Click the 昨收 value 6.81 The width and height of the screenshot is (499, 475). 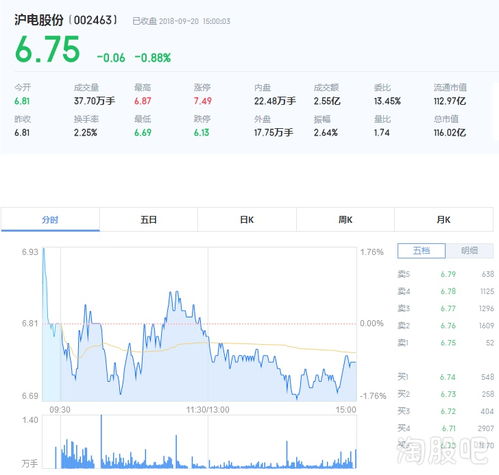pos(22,133)
